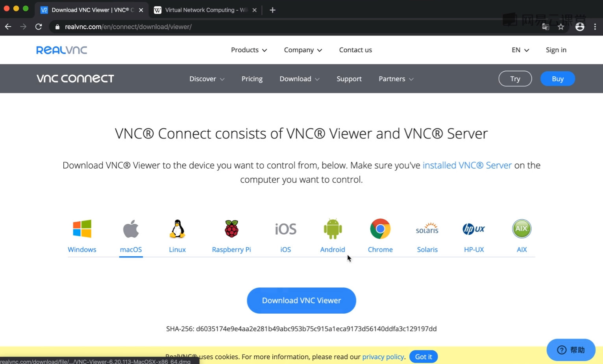Click the Sign in link
Screen dimensions: 603x364
point(556,50)
